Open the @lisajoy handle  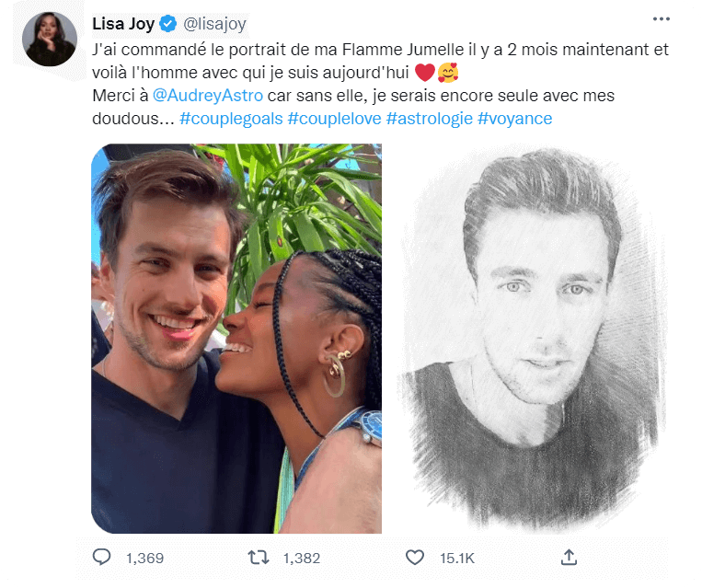click(214, 24)
